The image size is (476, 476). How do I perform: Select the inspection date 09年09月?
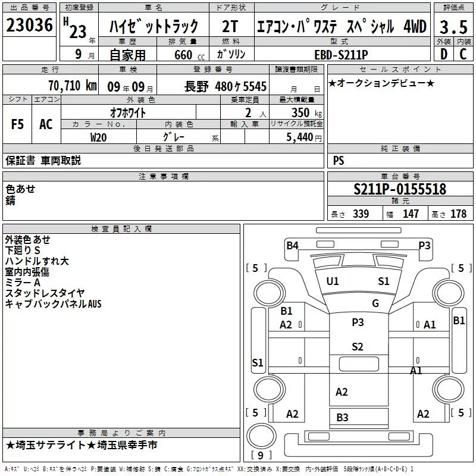click(130, 87)
